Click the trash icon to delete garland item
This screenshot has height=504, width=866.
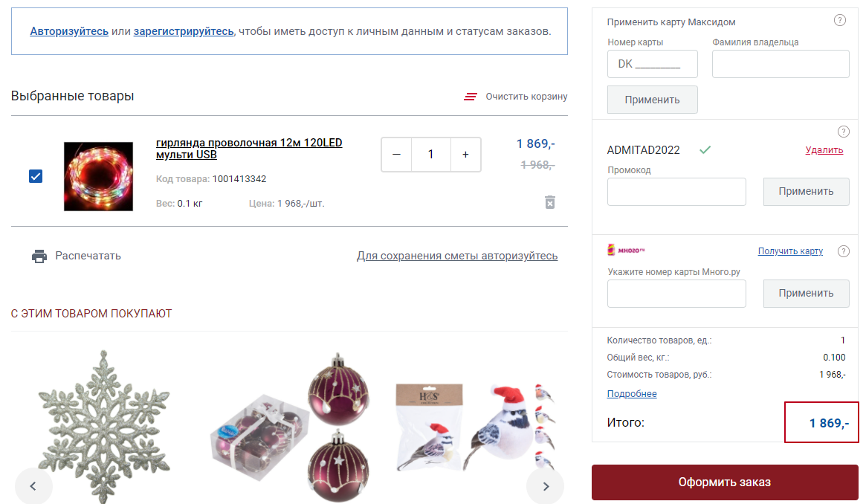[x=549, y=203]
